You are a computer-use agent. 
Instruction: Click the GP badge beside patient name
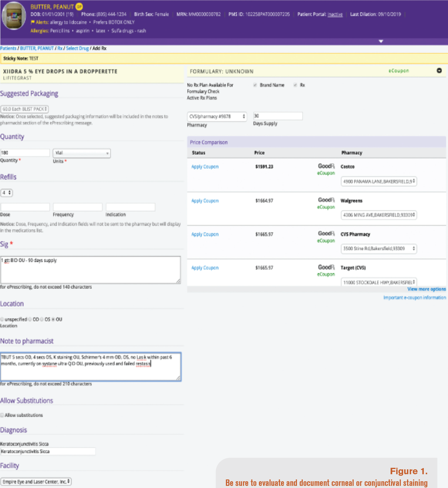coord(79,7)
